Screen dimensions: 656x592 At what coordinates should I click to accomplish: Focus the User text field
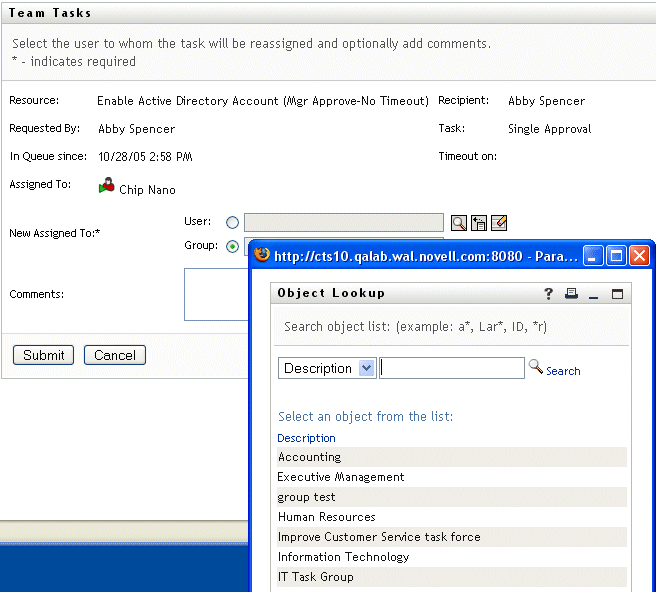pos(344,223)
